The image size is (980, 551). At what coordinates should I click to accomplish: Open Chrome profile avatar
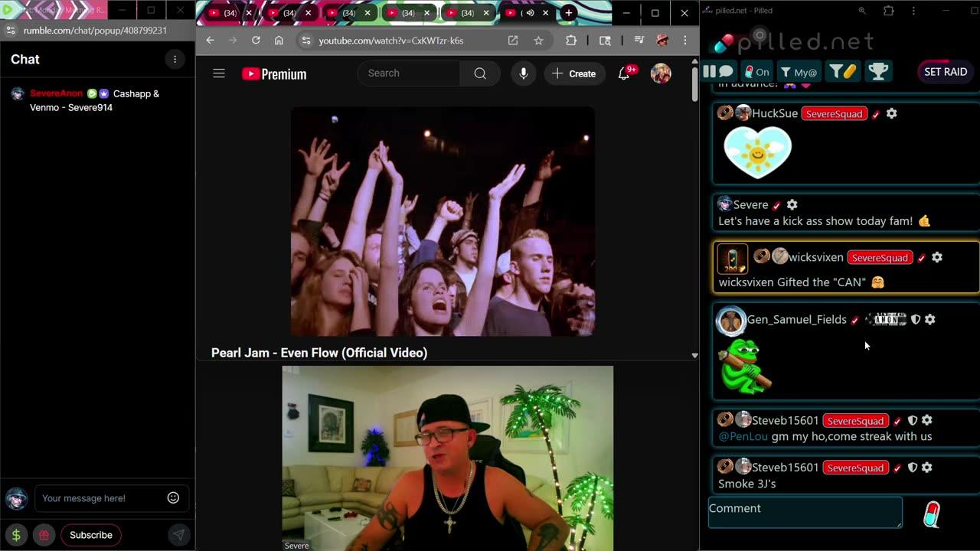point(662,41)
